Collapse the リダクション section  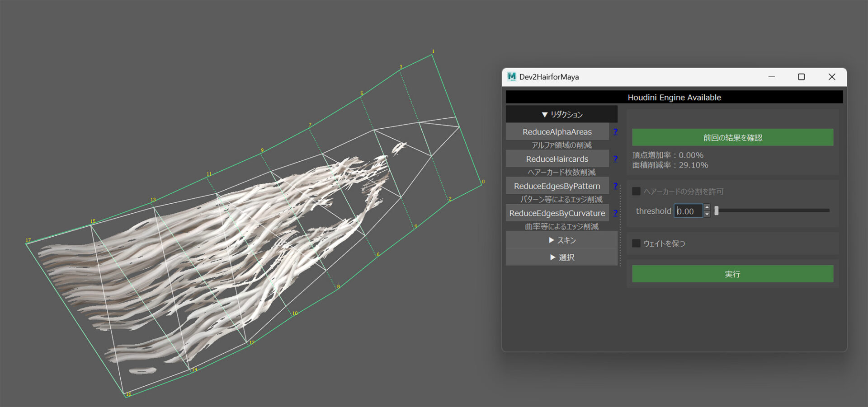[x=561, y=114]
